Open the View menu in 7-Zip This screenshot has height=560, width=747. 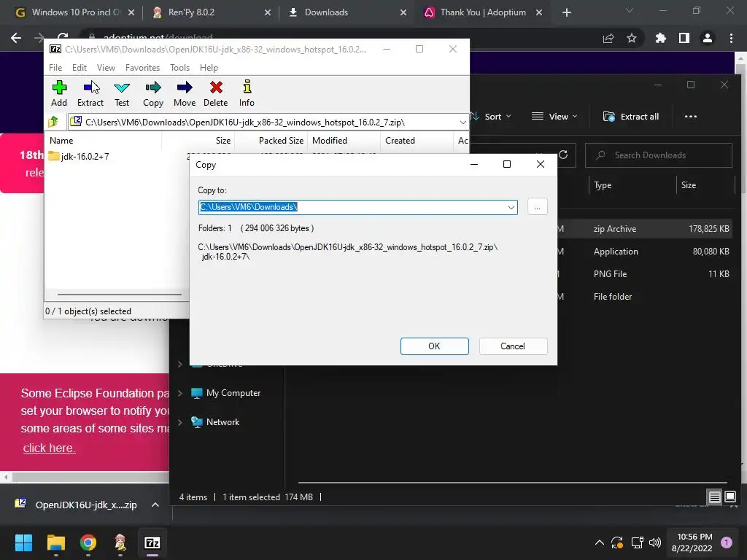[x=106, y=68]
